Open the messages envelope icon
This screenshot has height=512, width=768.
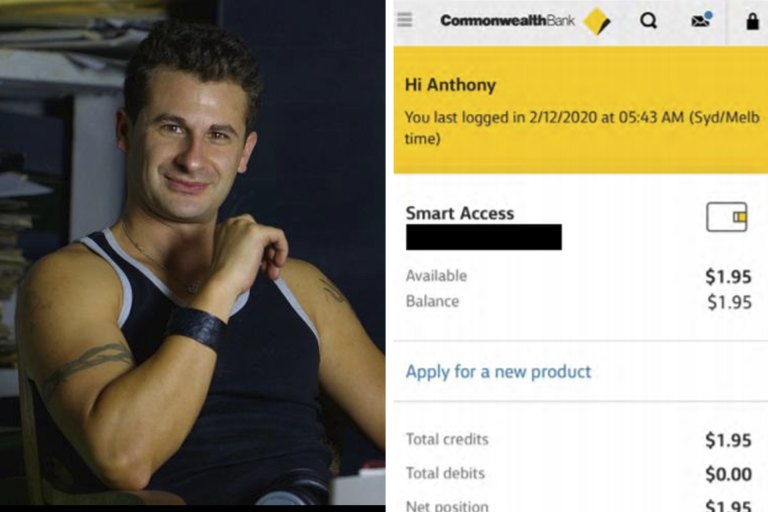coord(701,21)
